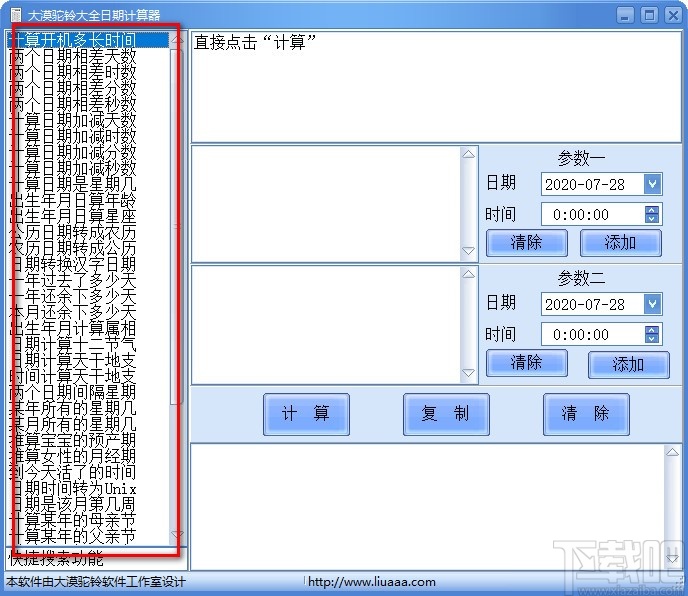Screen dimensions: 688x596
Task: Click the 快捷搜索功能 search field
Action: pos(96,559)
